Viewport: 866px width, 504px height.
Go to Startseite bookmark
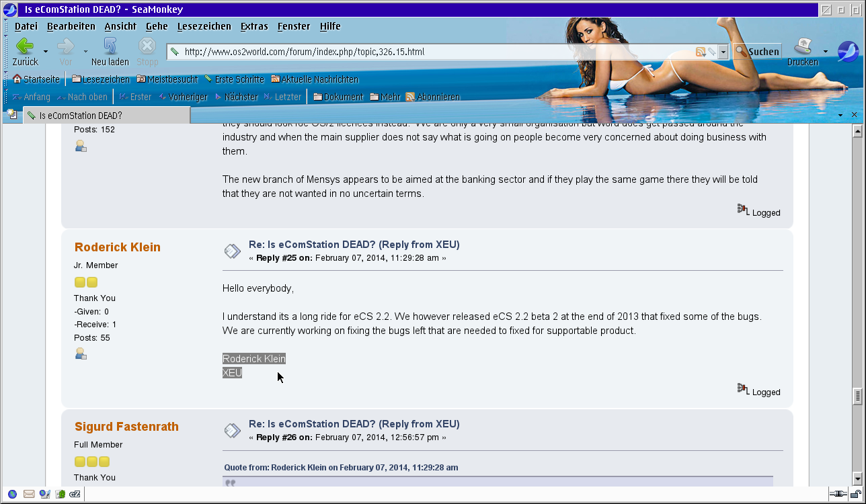click(36, 79)
